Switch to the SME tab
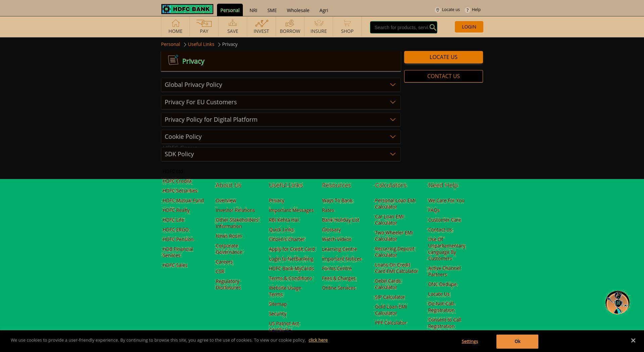The height and width of the screenshot is (352, 644). click(x=272, y=10)
